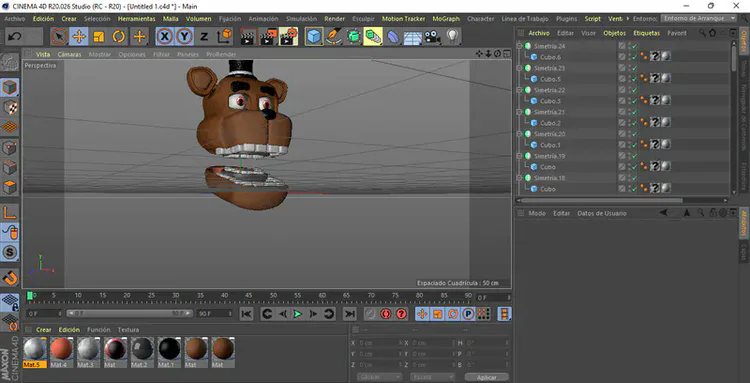750x383 pixels.
Task: Toggle Autokeying red question button
Action: (x=402, y=314)
